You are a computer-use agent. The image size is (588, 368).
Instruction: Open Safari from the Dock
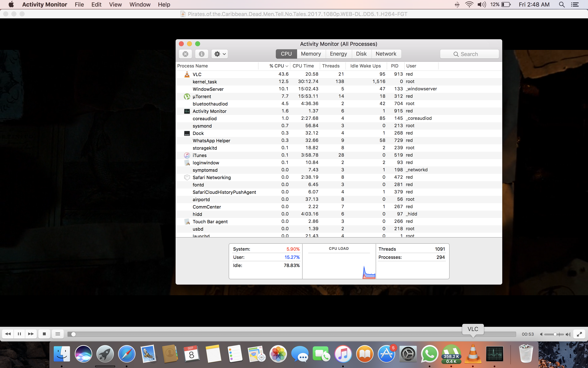pyautogui.click(x=127, y=354)
